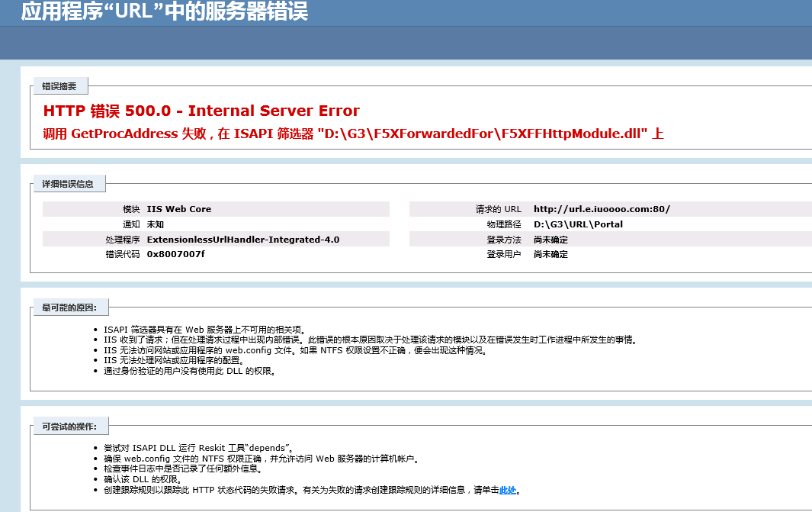Image resolution: width=812 pixels, height=512 pixels.
Task: Click the '尚未确定' value beside 登录用户
Action: click(x=550, y=254)
